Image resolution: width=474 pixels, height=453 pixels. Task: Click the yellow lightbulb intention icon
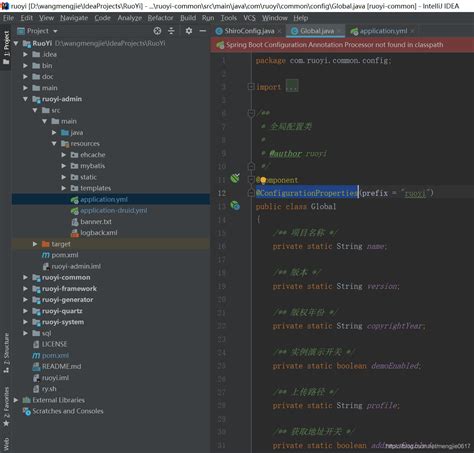click(263, 180)
